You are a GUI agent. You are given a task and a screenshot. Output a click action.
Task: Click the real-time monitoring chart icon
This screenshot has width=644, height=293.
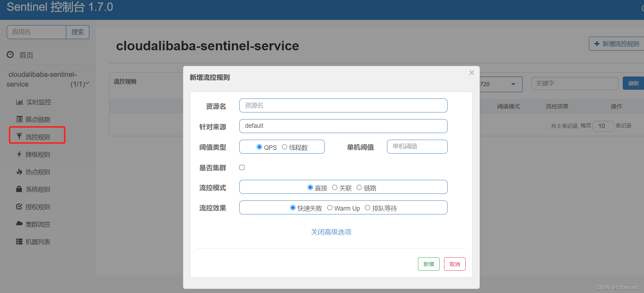pyautogui.click(x=19, y=102)
